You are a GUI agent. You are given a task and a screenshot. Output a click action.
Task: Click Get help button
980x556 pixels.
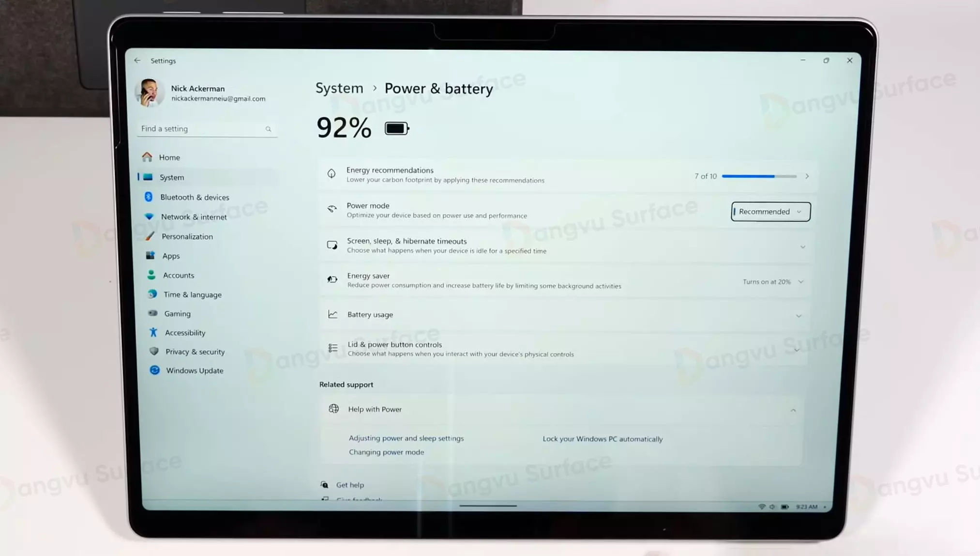tap(349, 484)
